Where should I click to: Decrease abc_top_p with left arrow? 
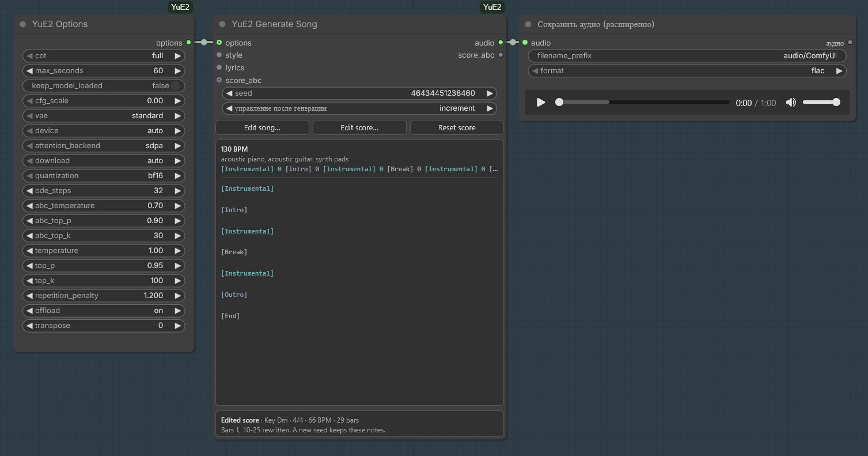(29, 221)
